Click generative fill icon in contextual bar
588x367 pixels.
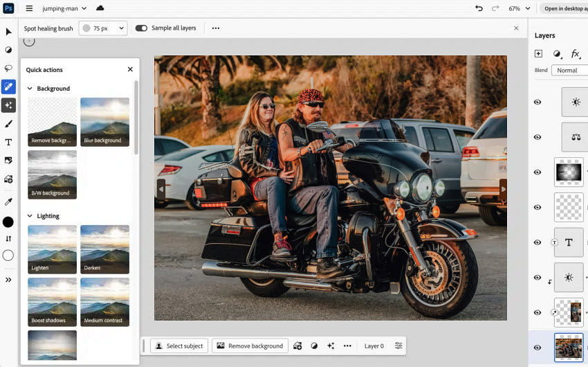point(297,346)
